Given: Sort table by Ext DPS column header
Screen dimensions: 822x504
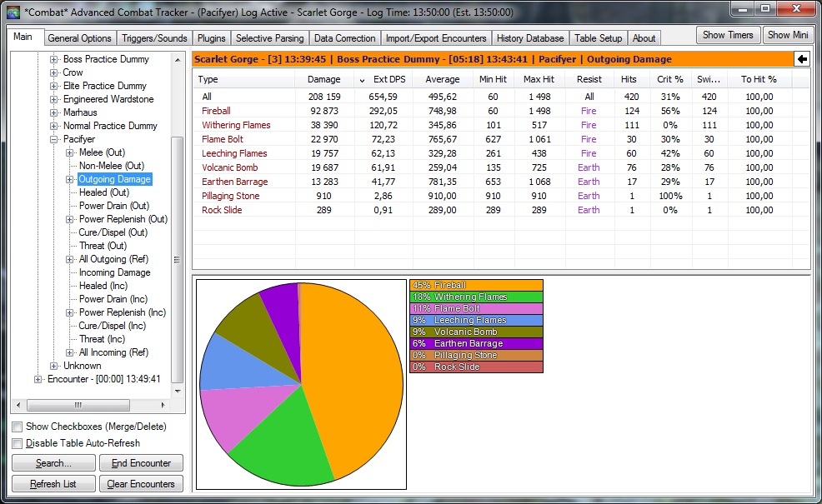Looking at the screenshot, I should pos(383,80).
